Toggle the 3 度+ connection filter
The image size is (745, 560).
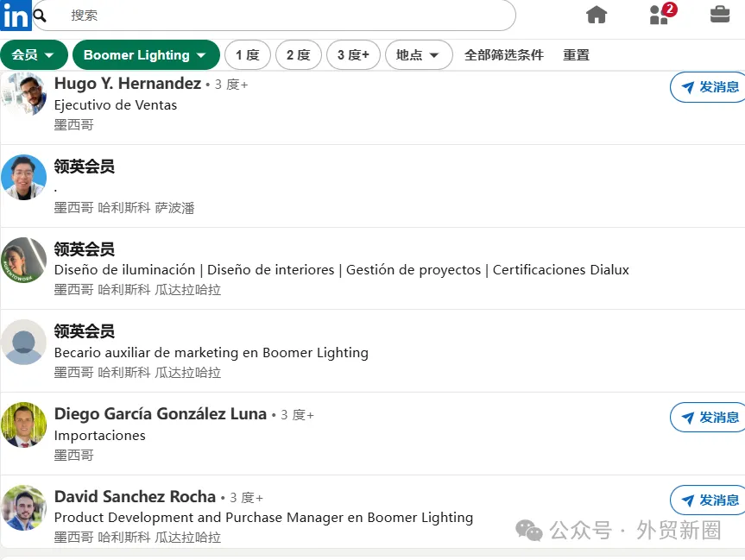pos(353,55)
